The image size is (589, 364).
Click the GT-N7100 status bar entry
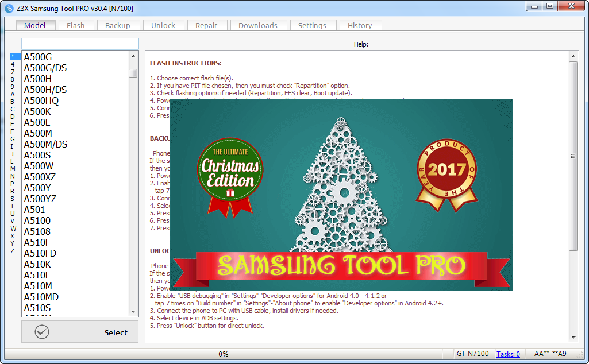tap(472, 354)
